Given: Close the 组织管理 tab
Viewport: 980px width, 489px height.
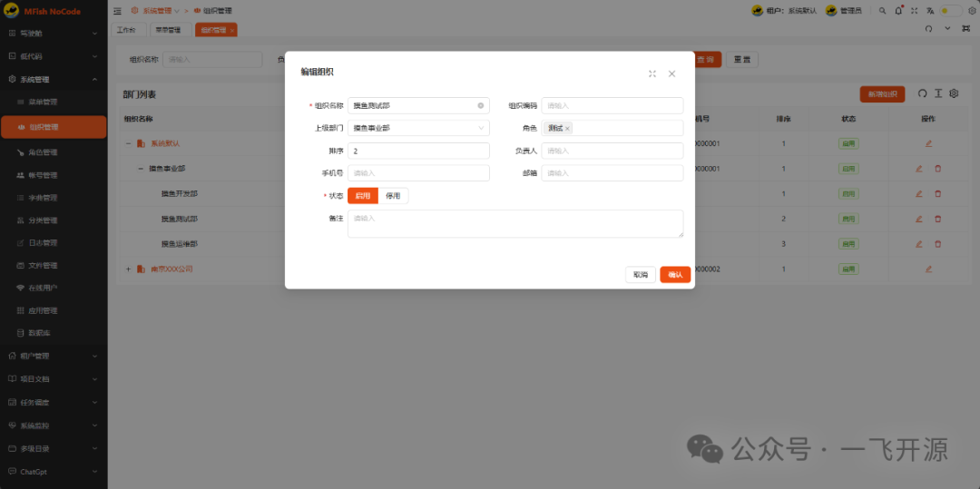Looking at the screenshot, I should (232, 30).
